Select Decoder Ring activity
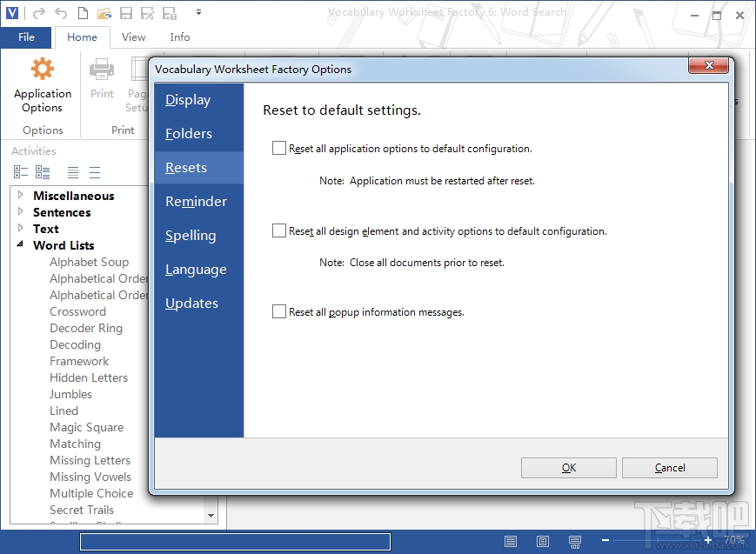Viewport: 756px width, 554px height. pyautogui.click(x=86, y=328)
